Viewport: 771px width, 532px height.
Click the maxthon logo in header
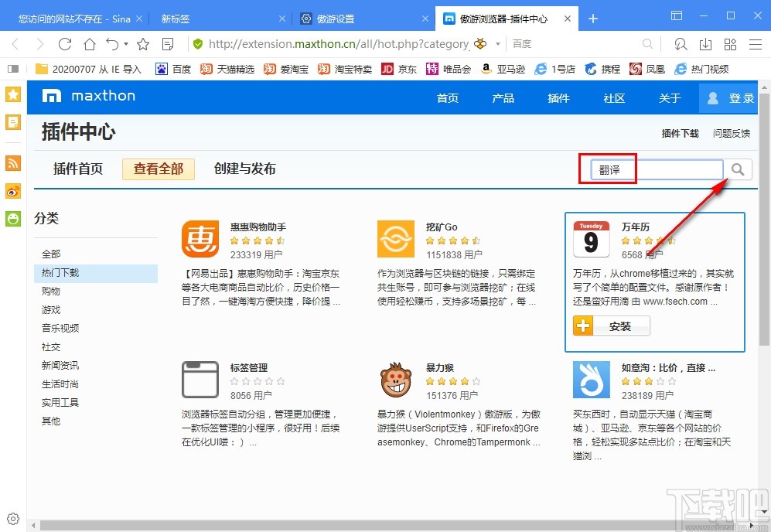[88, 96]
